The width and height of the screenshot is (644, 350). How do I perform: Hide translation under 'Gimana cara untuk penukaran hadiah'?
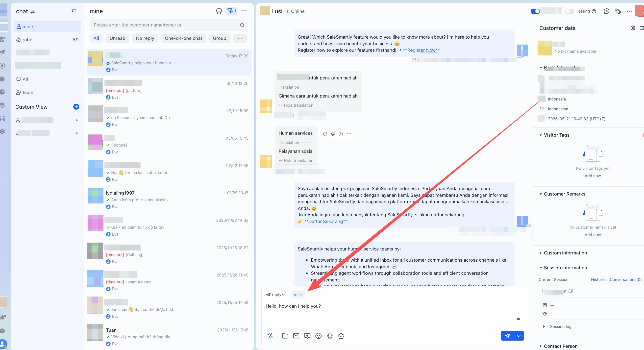[296, 105]
